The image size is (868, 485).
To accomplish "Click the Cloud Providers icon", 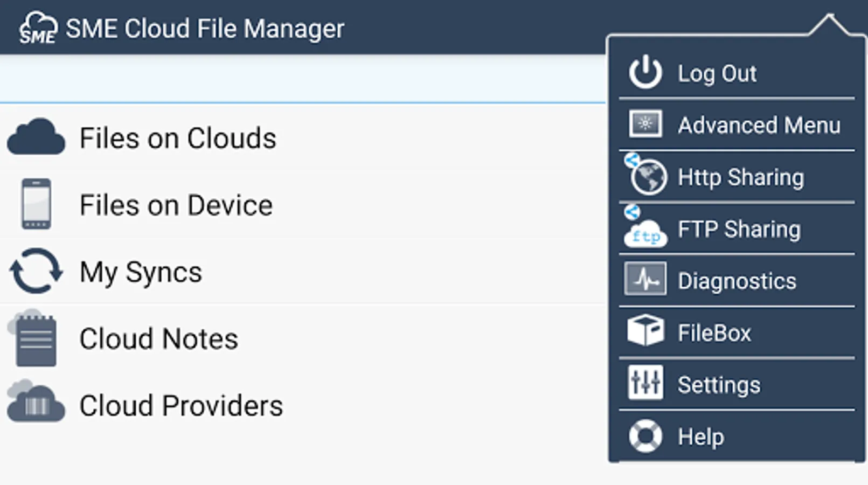I will point(36,403).
